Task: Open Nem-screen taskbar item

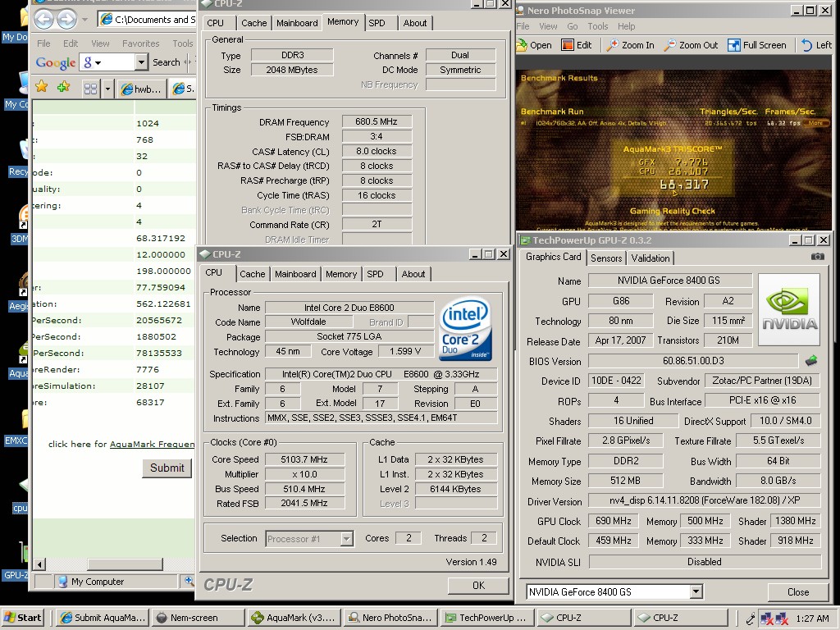Action: [x=198, y=618]
